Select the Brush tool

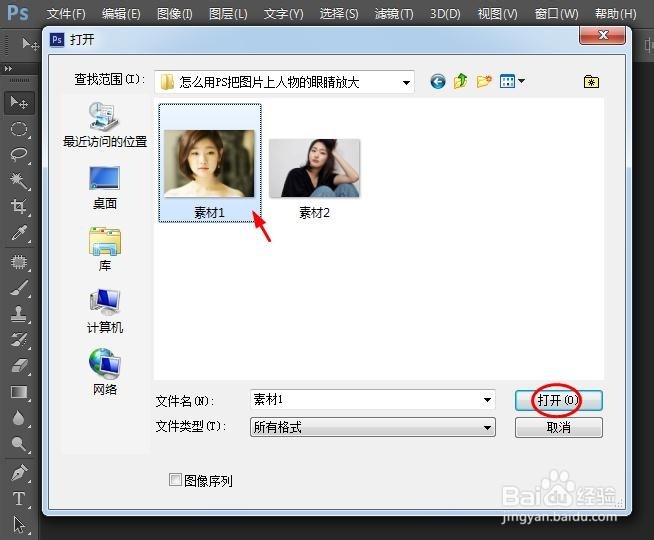click(19, 288)
